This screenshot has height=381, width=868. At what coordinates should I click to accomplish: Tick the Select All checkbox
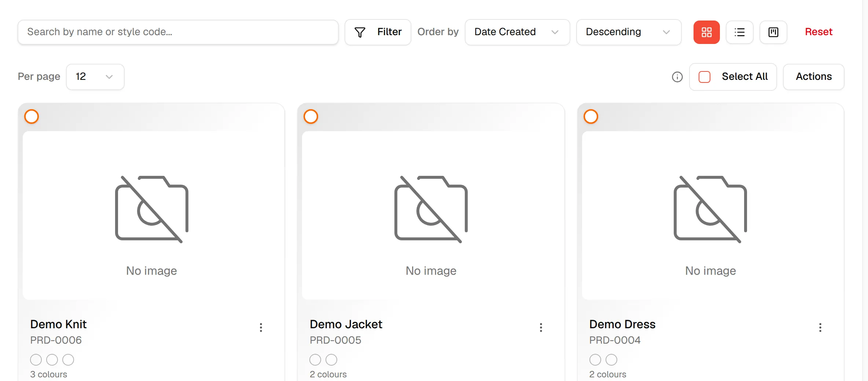coord(705,77)
